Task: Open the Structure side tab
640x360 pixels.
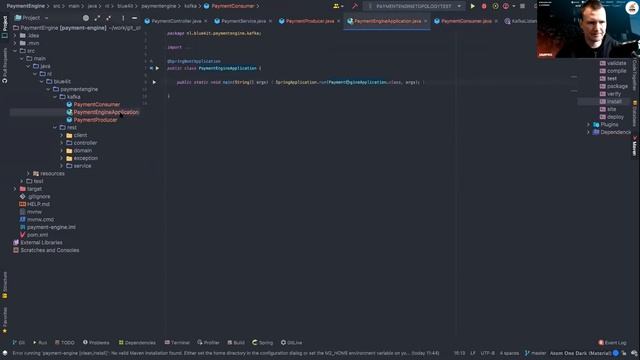Action: click(x=5, y=284)
